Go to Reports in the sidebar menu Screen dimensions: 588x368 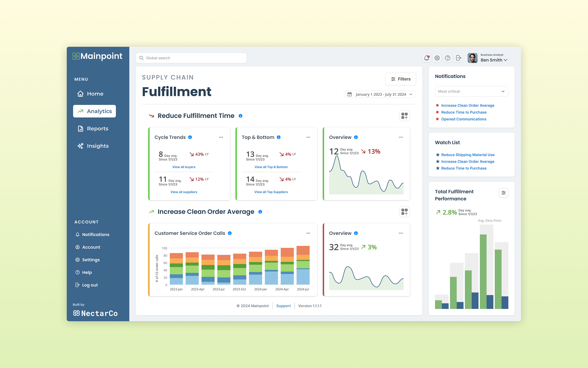tap(97, 128)
